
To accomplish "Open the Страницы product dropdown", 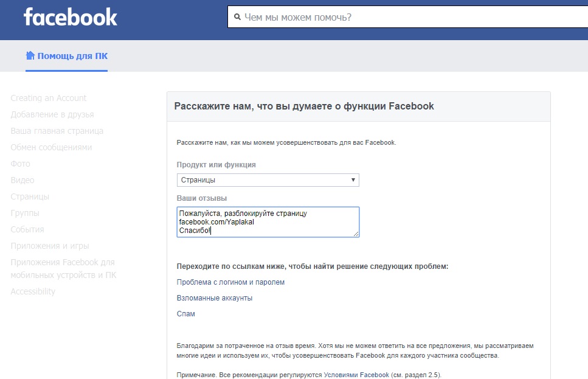I will pos(268,179).
